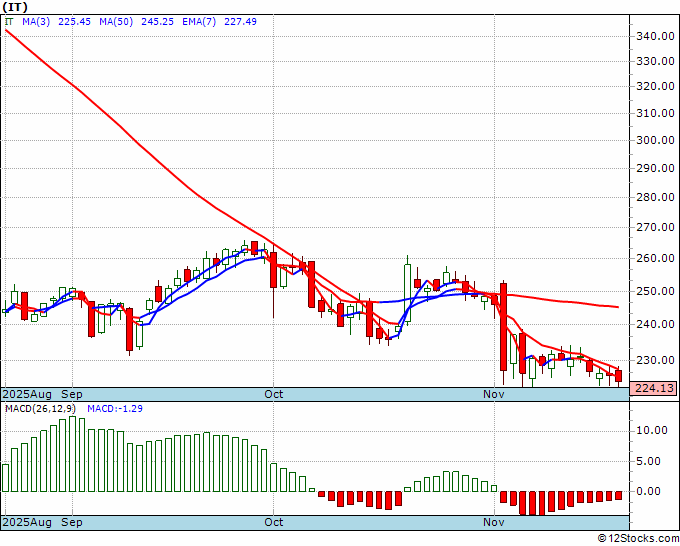This screenshot has height=546, width=680.
Task: Click the MA(3) value 225.45
Action: [74, 22]
